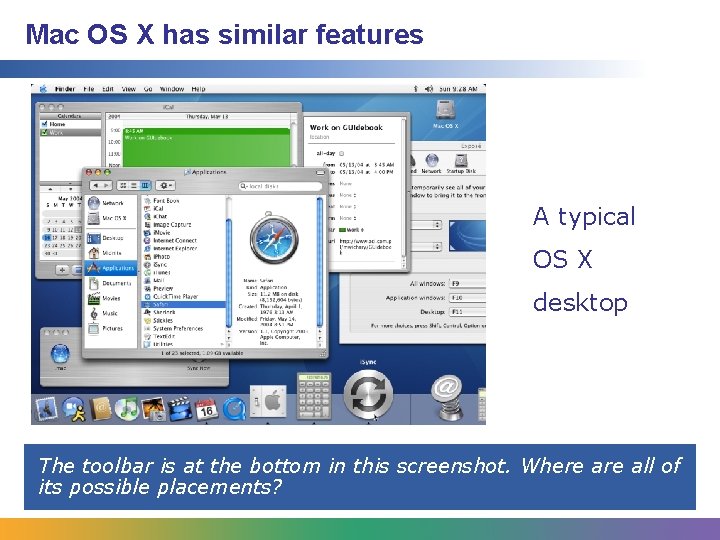
Task: Open the Application windows F10 dropdown
Action: 467,298
